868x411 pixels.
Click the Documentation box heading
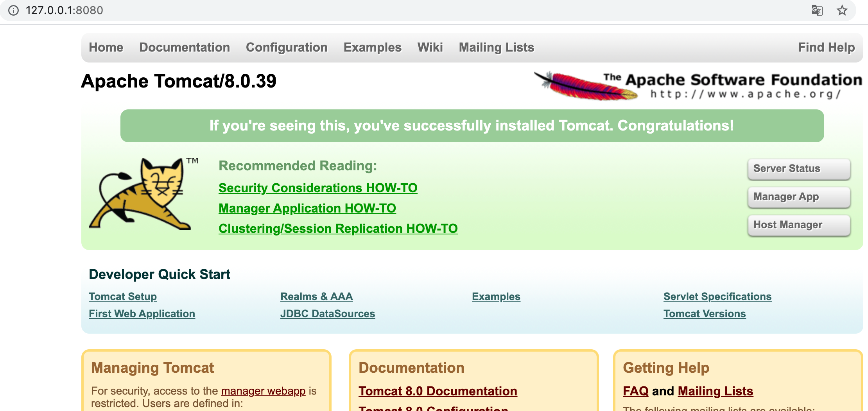411,368
